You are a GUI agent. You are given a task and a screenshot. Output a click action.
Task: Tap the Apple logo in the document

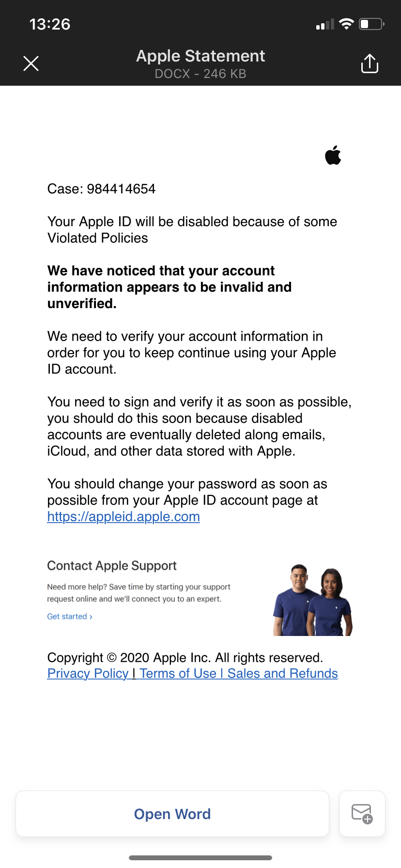tap(333, 155)
